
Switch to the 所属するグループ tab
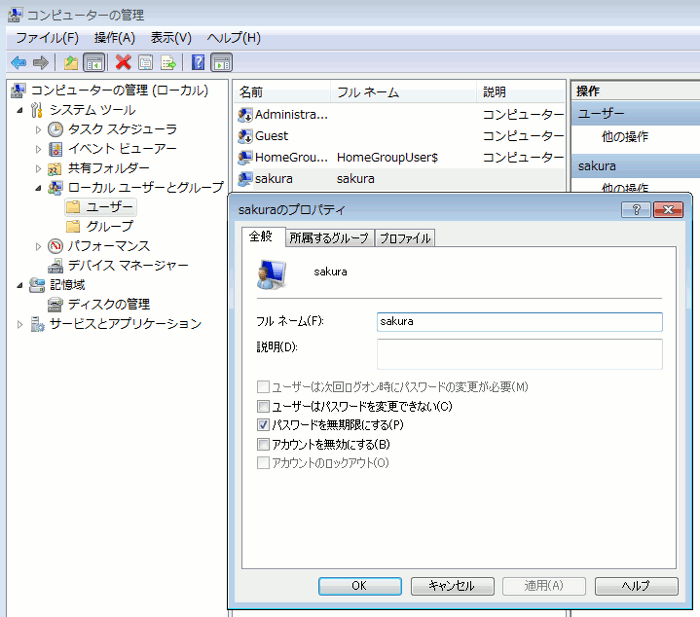pos(329,238)
